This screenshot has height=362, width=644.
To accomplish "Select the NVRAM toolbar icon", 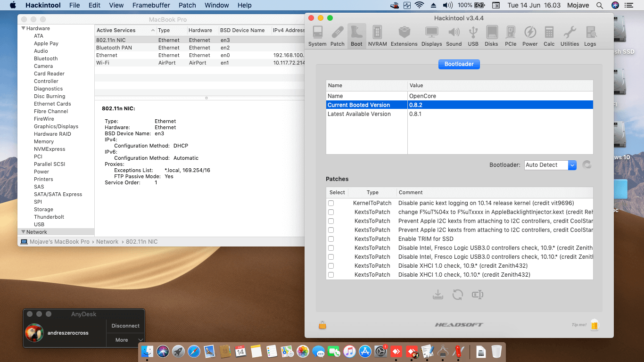I will click(x=377, y=36).
